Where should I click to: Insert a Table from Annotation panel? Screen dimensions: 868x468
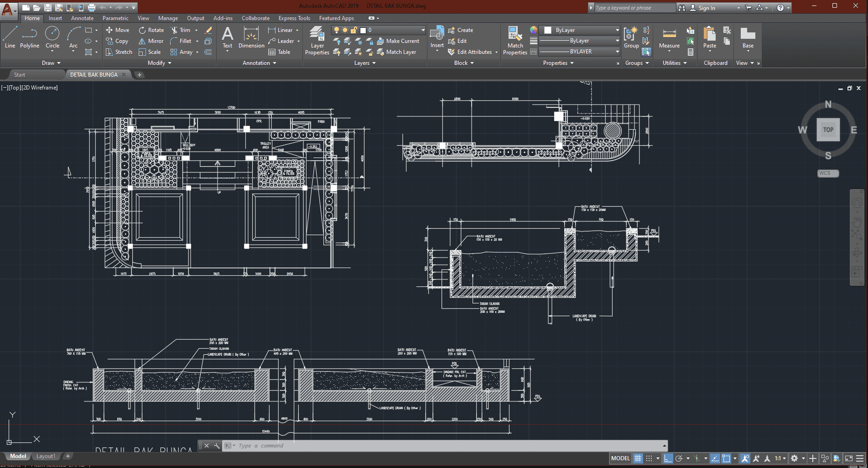tap(279, 52)
